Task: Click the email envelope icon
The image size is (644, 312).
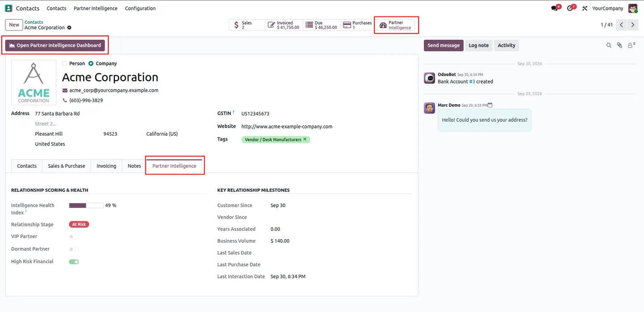Action: pos(65,90)
